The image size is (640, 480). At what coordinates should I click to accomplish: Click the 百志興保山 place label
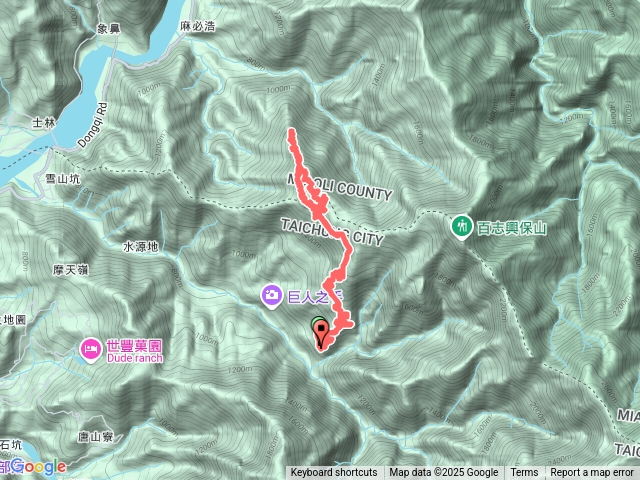pyautogui.click(x=511, y=228)
